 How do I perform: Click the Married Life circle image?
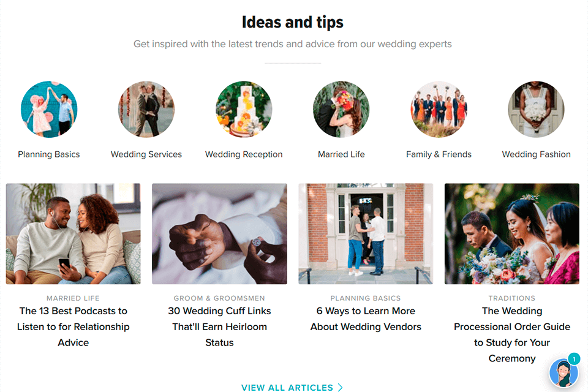341,110
